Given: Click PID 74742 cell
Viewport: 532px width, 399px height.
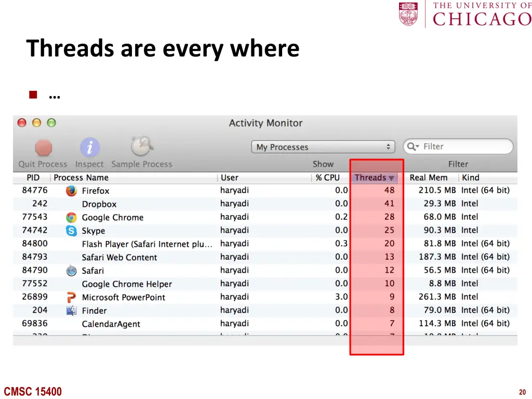Looking at the screenshot, I should (35, 230).
